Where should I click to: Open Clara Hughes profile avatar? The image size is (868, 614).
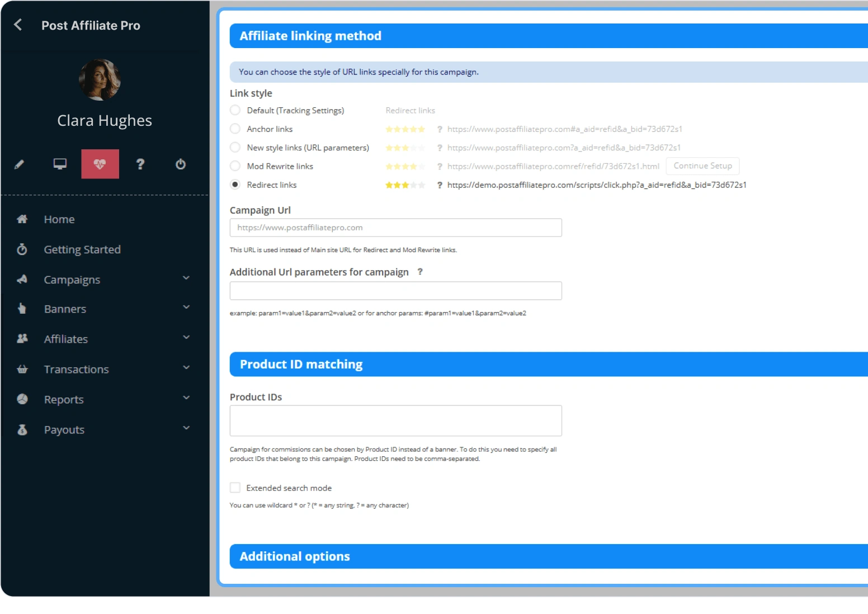[100, 80]
